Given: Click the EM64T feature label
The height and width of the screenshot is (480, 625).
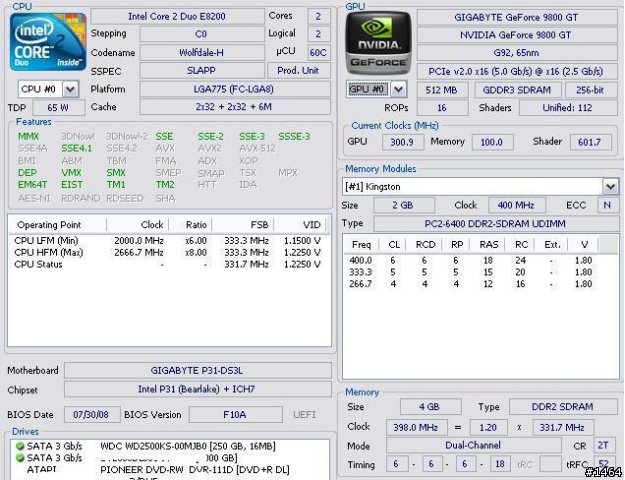Looking at the screenshot, I should (32, 185).
